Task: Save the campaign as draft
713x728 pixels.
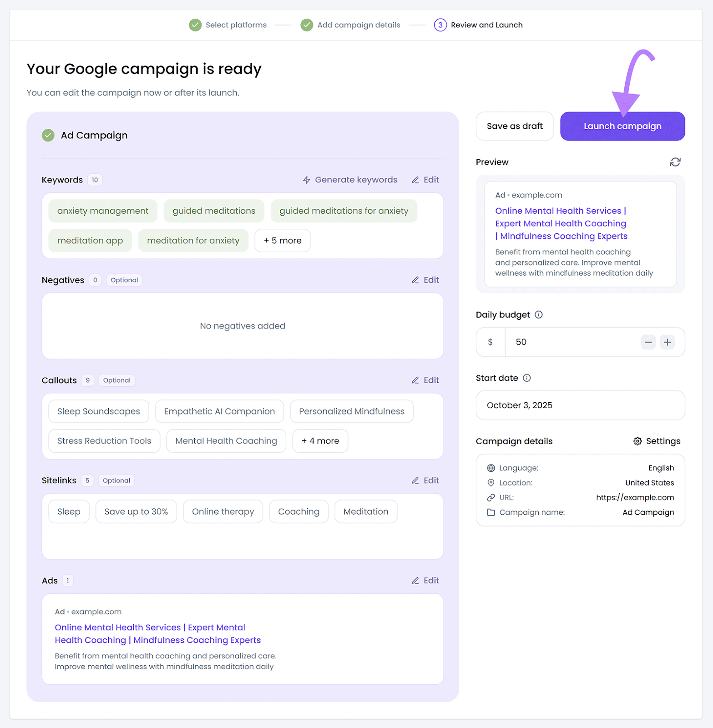Action: (515, 126)
